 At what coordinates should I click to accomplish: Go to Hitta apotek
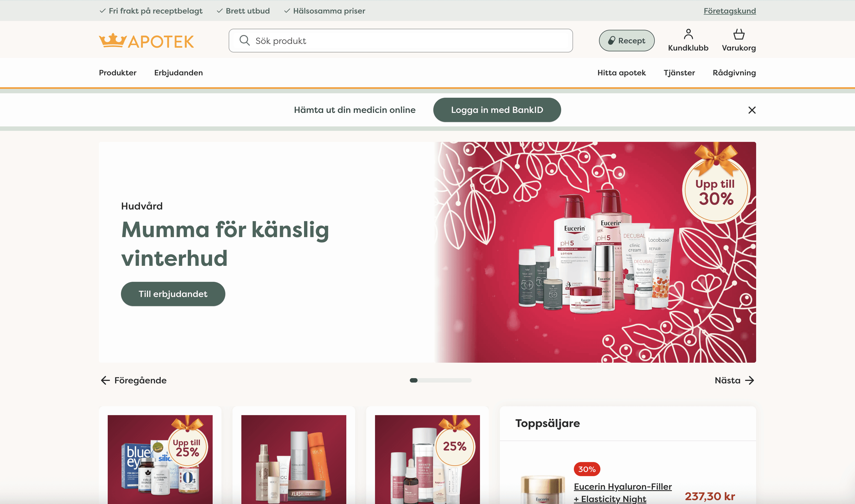(x=622, y=73)
